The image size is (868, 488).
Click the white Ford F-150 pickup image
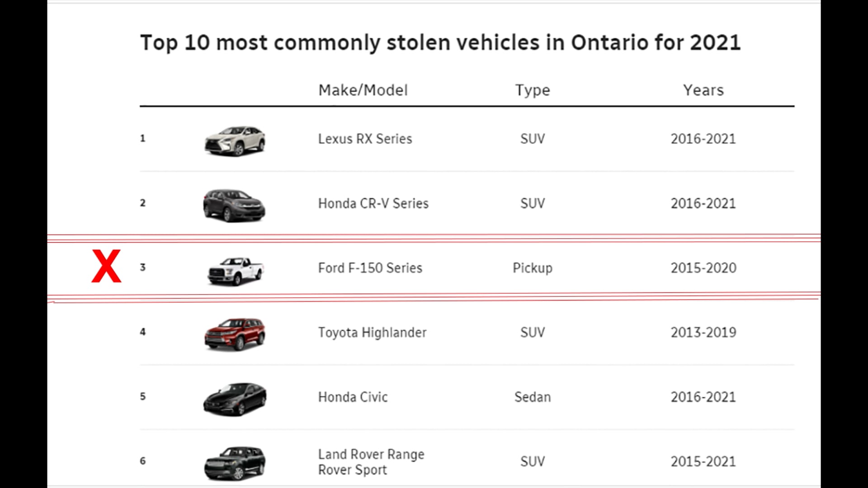[x=236, y=271]
